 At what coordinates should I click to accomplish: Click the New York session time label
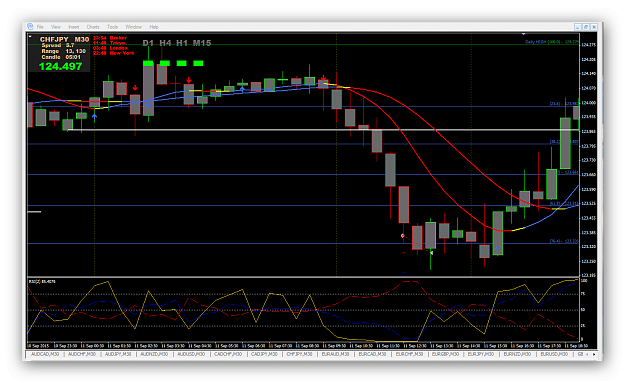[114, 53]
